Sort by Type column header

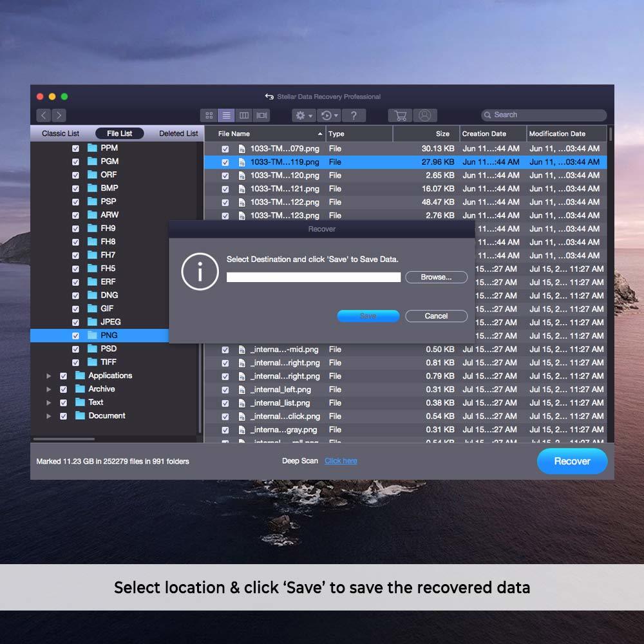coord(359,133)
